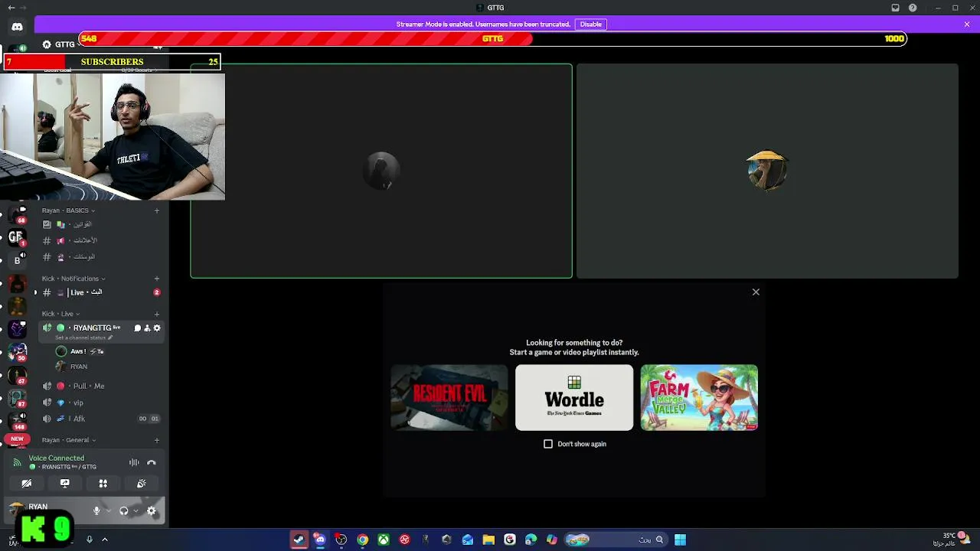Open microphone input options arrow
This screenshot has width=980, height=551.
click(x=108, y=510)
